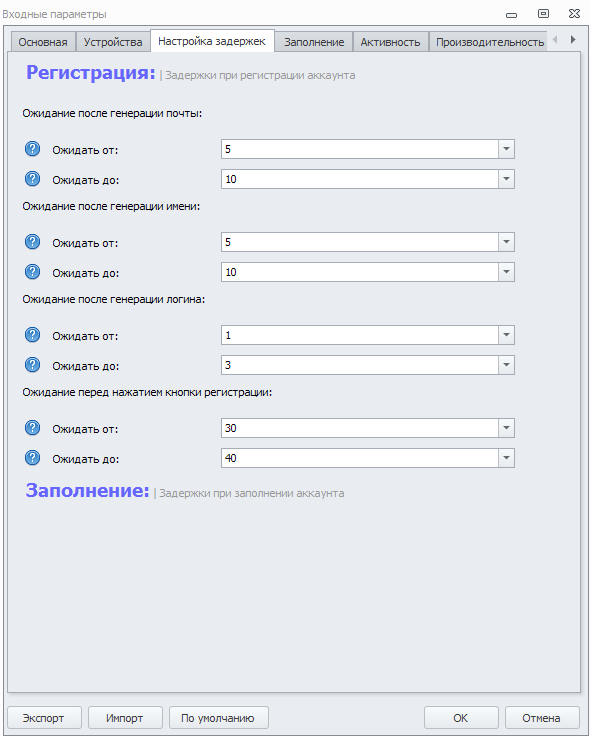Click help icon for registration button 'Ожидать до'

pos(32,458)
